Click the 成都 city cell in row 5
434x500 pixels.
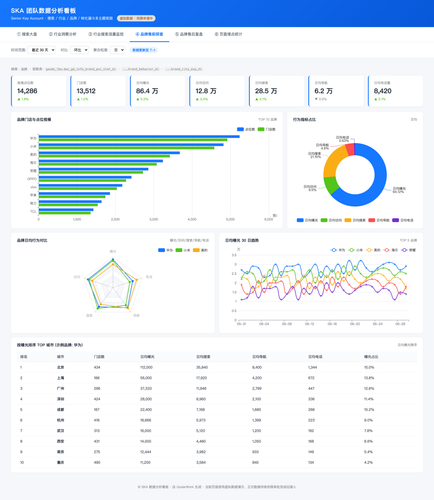[x=60, y=410]
